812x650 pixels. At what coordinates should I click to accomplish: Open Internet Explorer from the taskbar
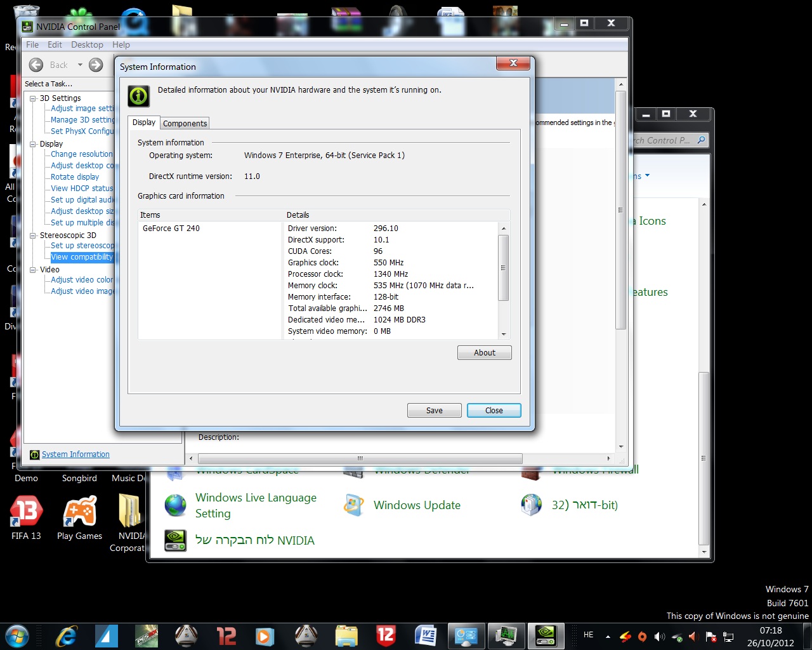(66, 635)
